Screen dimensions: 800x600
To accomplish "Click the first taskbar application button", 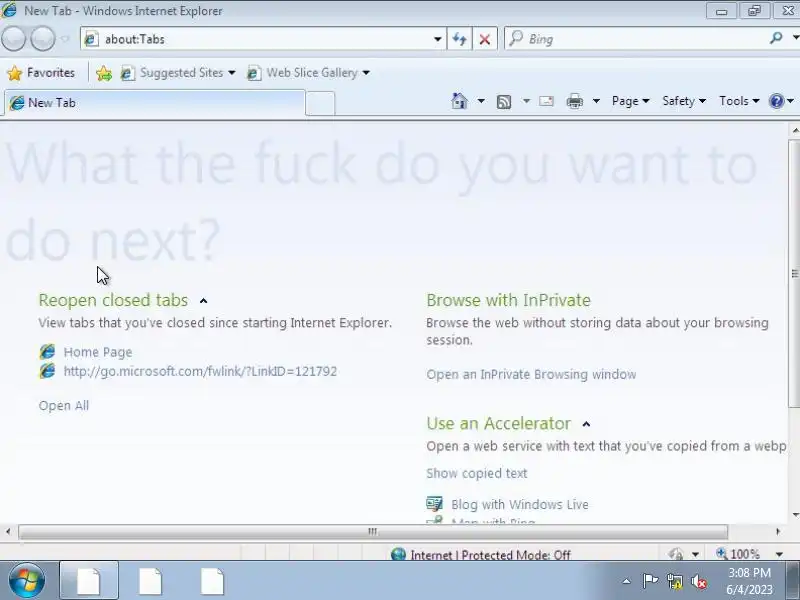I will click(x=89, y=580).
